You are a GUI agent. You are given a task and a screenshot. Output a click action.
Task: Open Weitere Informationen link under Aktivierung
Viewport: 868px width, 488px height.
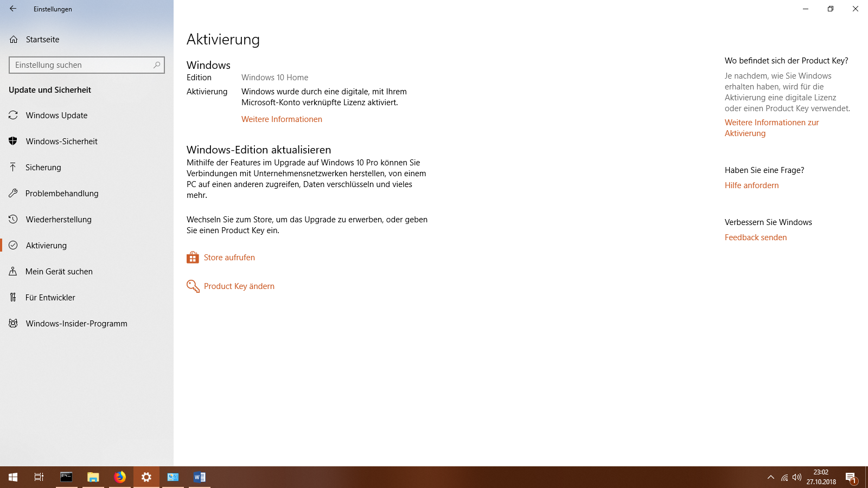pyautogui.click(x=282, y=119)
